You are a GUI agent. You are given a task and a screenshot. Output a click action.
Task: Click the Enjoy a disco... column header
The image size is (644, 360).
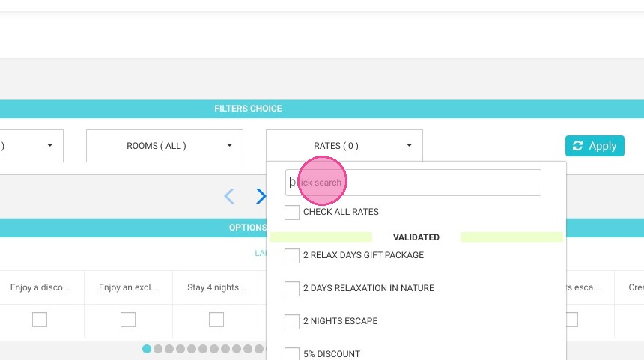(40, 287)
